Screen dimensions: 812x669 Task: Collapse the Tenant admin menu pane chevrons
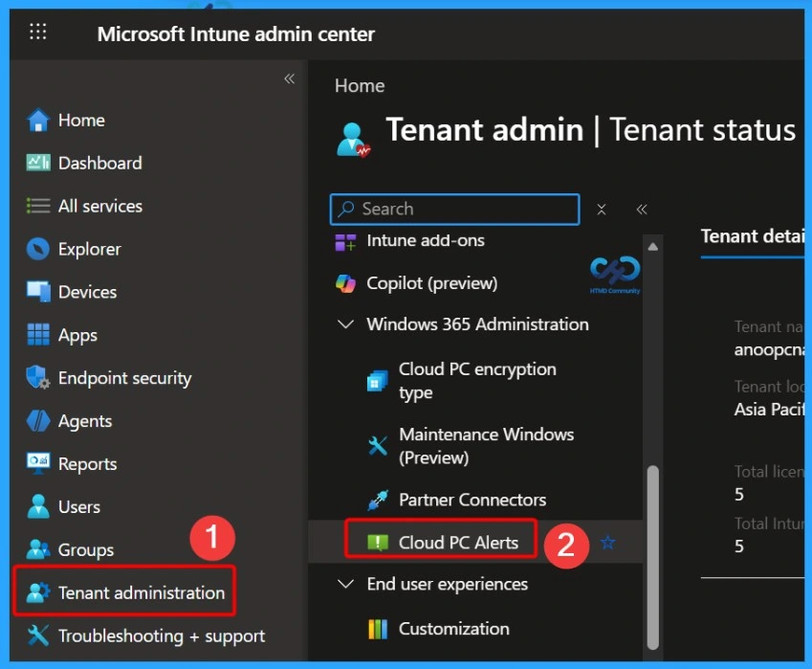[x=642, y=210]
